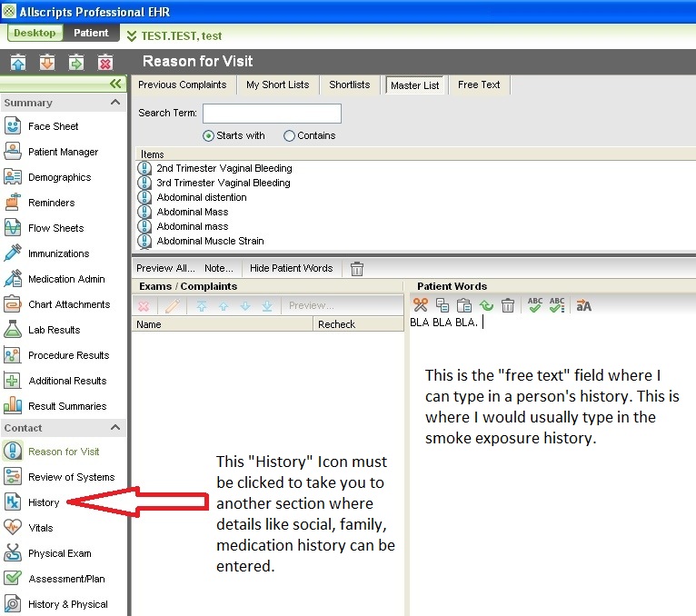Select the Master List tab
This screenshot has height=616, width=696.
click(x=414, y=85)
